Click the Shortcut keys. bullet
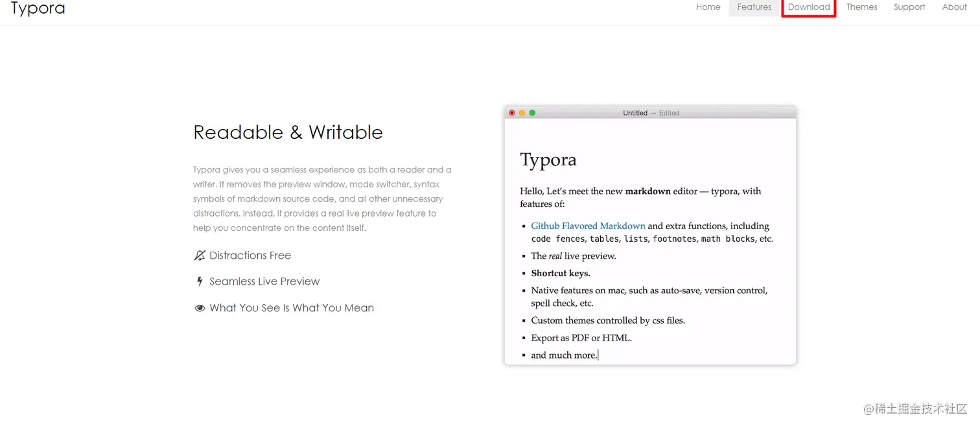Screen dimensions: 980x428 tap(561, 273)
